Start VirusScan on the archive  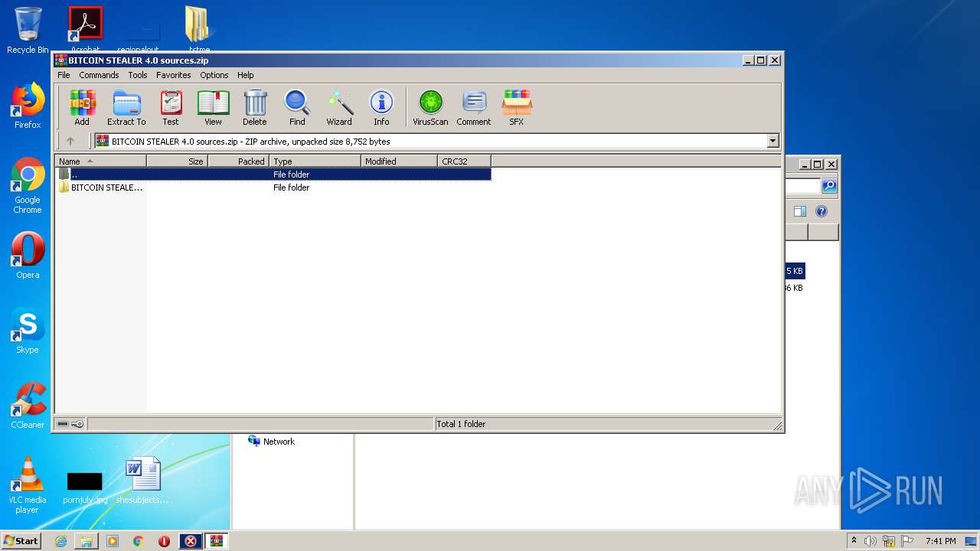point(430,107)
